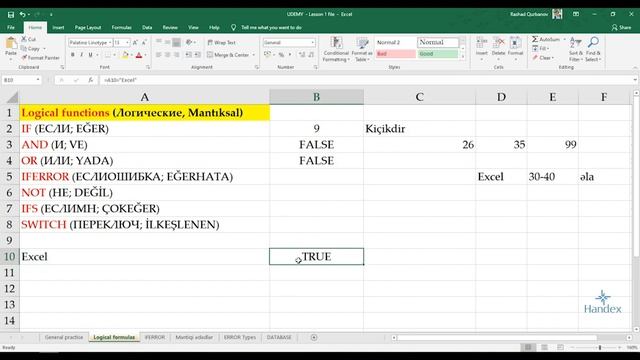
Task: Open the File menu tab
Action: 11,27
